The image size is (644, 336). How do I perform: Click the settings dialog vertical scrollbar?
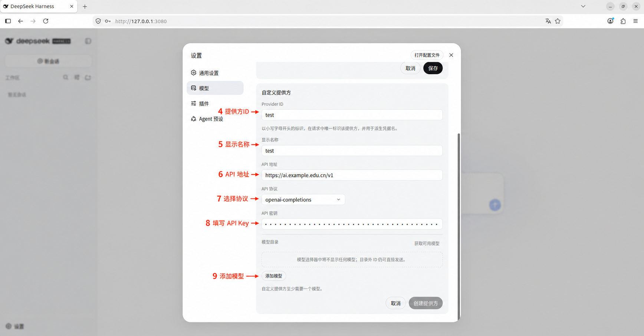459,226
